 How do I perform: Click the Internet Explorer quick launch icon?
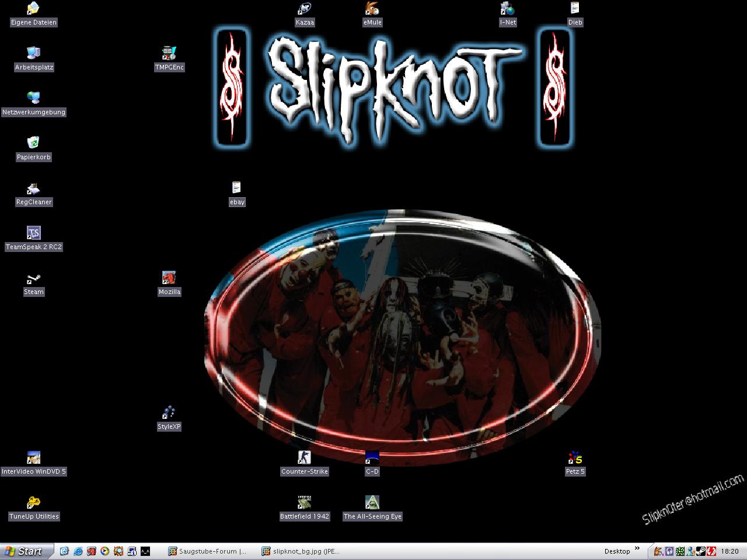[78, 551]
